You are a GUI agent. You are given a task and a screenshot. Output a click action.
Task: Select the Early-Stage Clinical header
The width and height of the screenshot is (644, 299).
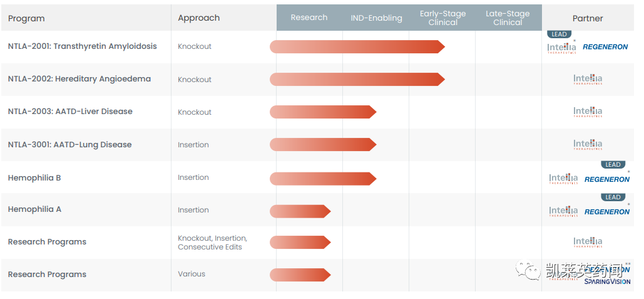click(442, 18)
